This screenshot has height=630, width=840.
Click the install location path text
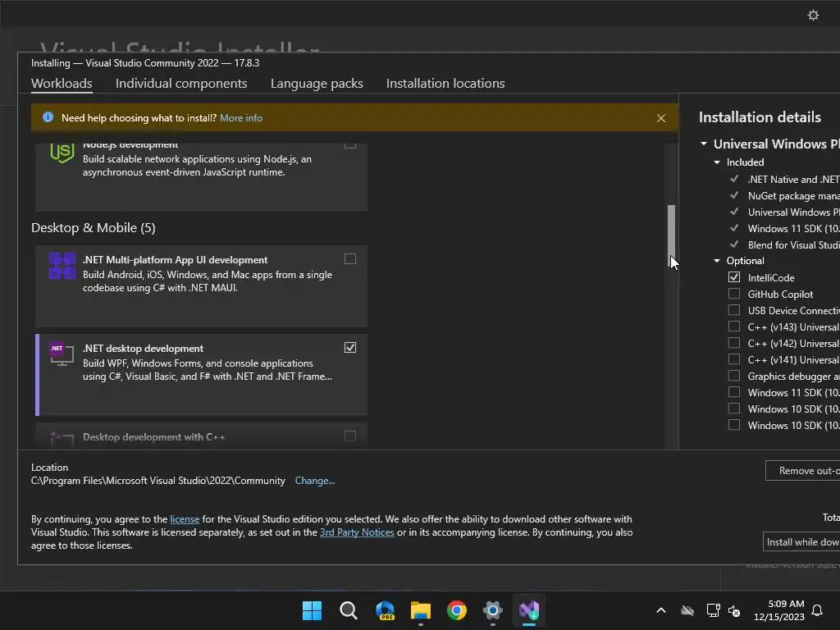tap(158, 481)
